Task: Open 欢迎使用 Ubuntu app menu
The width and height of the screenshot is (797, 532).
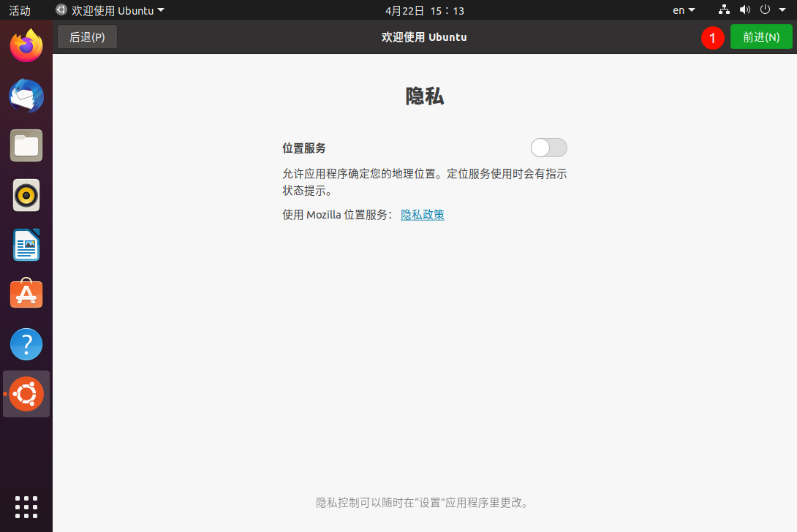Action: pos(110,10)
